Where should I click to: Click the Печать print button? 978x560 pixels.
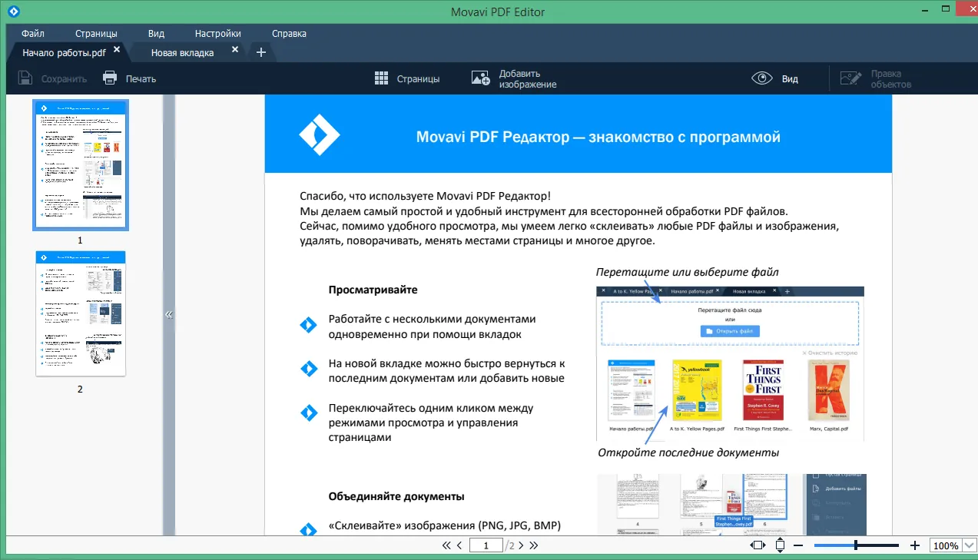(129, 78)
